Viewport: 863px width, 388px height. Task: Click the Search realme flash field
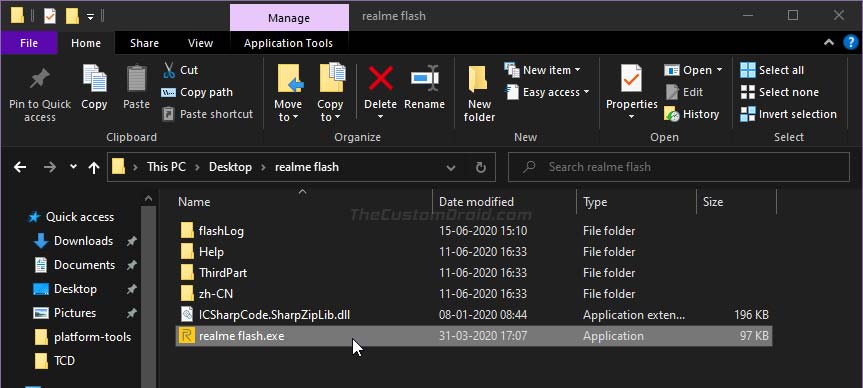pos(679,167)
